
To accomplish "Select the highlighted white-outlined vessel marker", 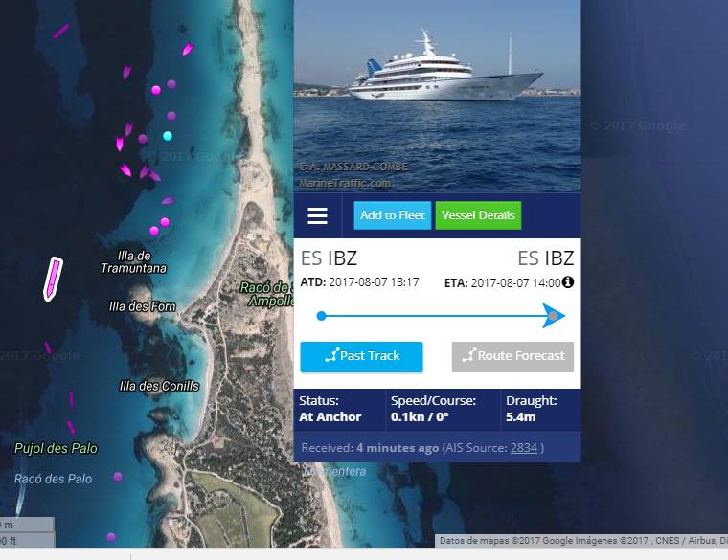I will [x=53, y=280].
